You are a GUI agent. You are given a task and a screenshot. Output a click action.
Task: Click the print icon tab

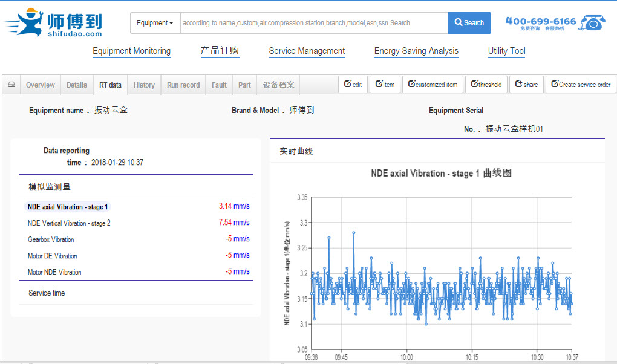pos(11,85)
